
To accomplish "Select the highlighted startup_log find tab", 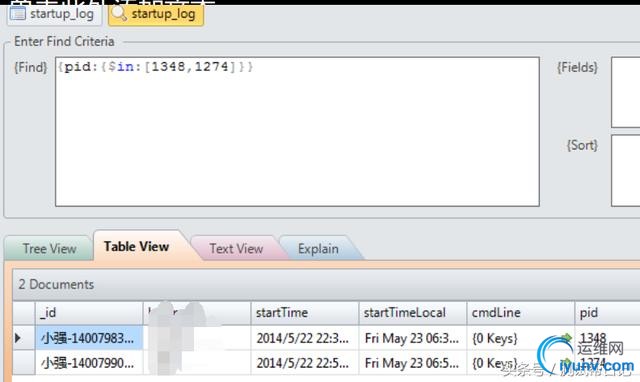I will tap(156, 15).
